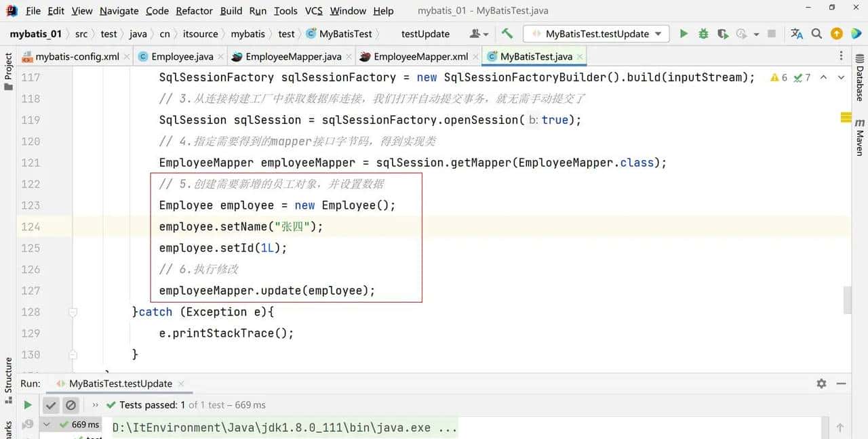The image size is (868, 439).
Task: Click itsource breadcrumb in navigation bar
Action: point(199,34)
